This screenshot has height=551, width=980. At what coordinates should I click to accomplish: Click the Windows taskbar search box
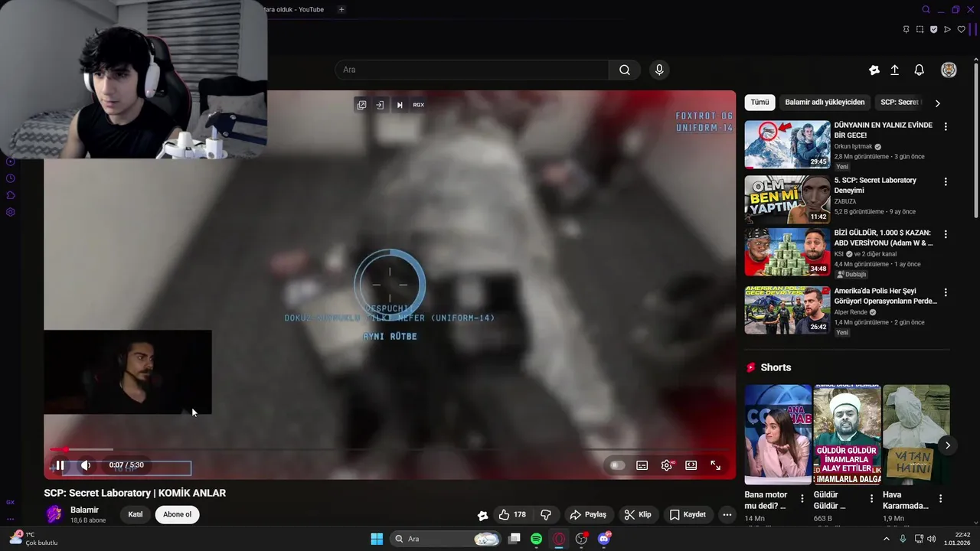[x=446, y=539]
